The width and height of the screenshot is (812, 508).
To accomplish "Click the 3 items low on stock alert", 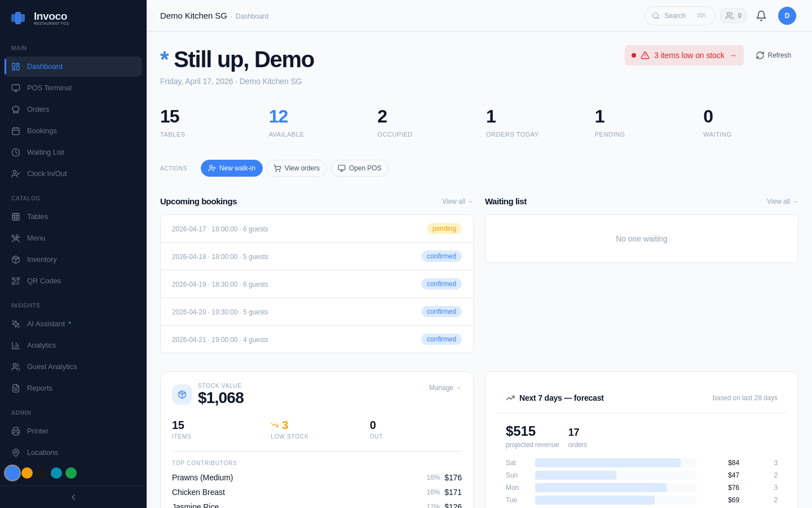I will click(684, 55).
